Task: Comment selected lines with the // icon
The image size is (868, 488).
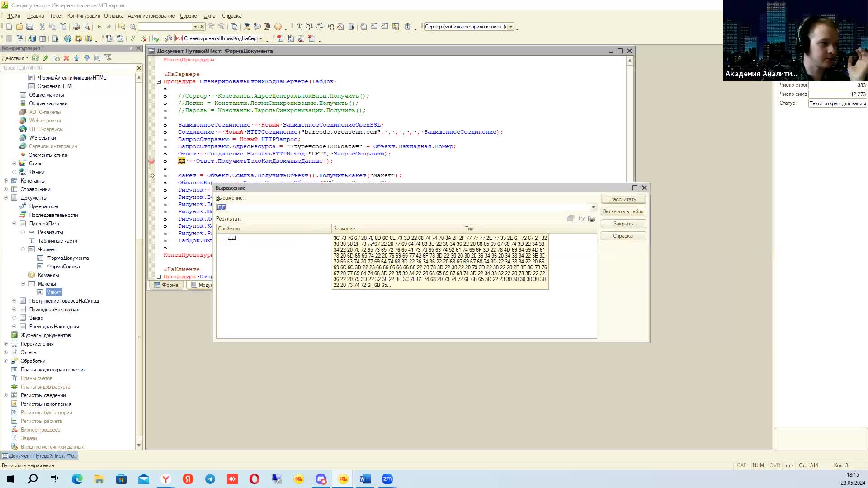Action: [133, 39]
